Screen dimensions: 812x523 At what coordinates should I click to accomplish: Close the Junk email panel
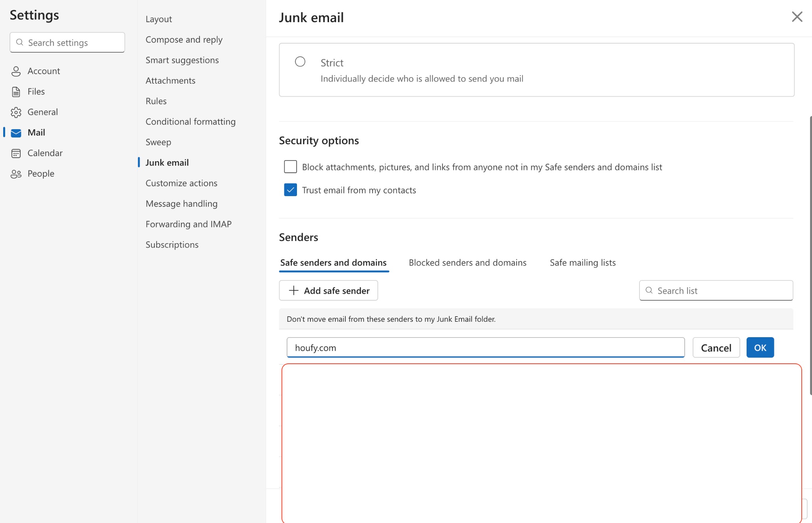[x=797, y=17]
